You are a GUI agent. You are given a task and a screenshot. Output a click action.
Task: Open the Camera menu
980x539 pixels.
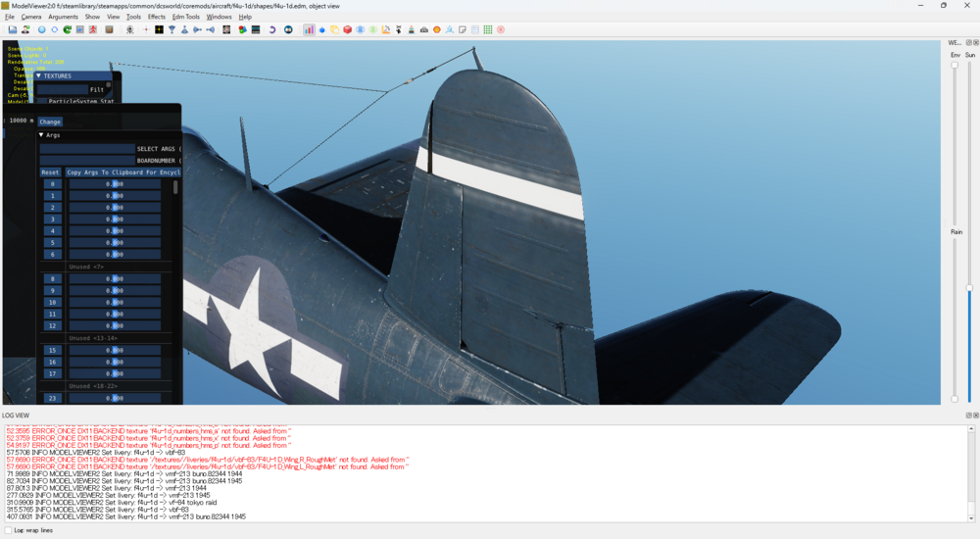(31, 17)
